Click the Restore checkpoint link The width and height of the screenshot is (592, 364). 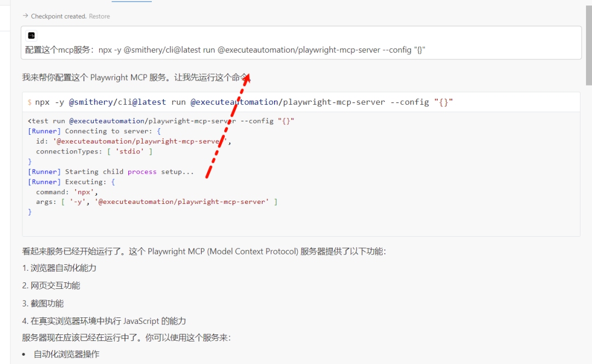point(99,16)
